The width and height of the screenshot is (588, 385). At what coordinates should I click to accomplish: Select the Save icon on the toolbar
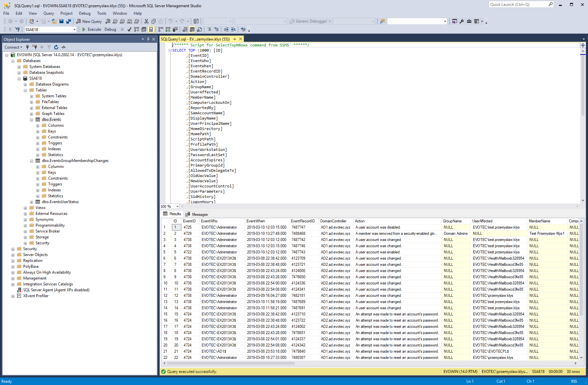[61, 21]
